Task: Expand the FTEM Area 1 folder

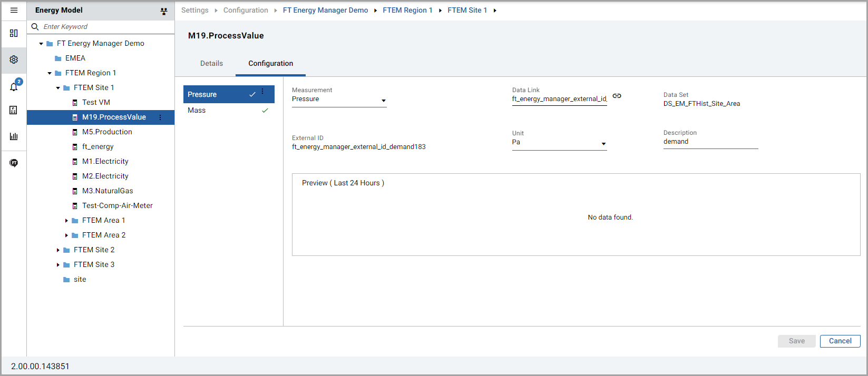Action: (66, 221)
